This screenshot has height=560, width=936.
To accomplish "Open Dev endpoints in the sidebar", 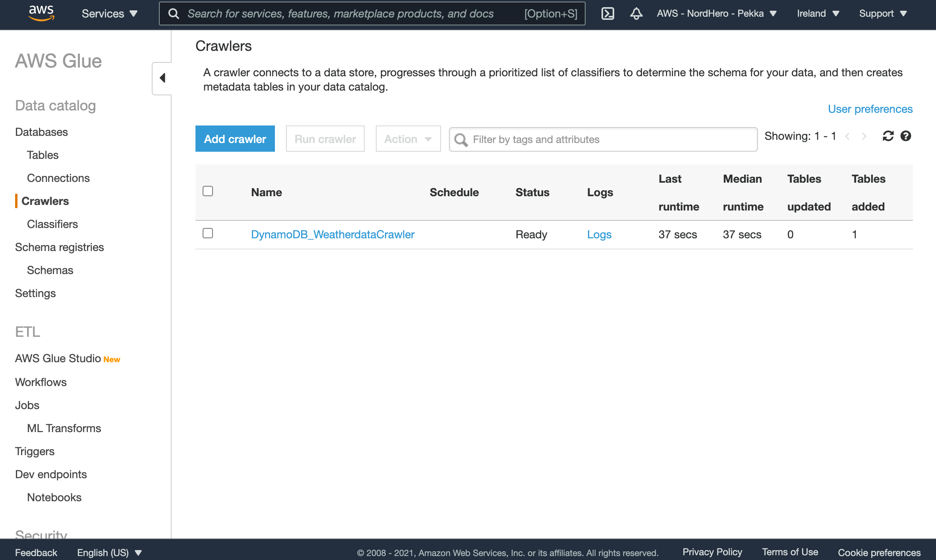I will (51, 474).
